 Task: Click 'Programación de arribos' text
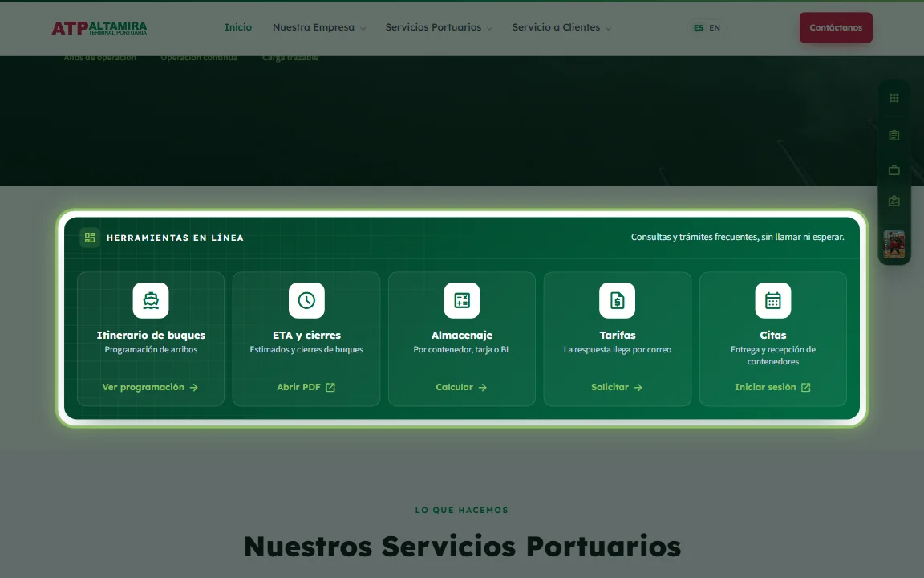(x=151, y=350)
